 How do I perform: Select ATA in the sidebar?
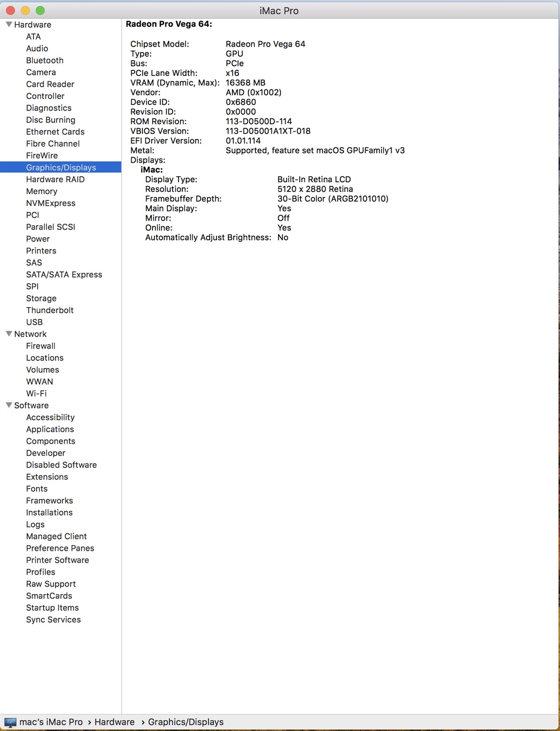(x=33, y=37)
